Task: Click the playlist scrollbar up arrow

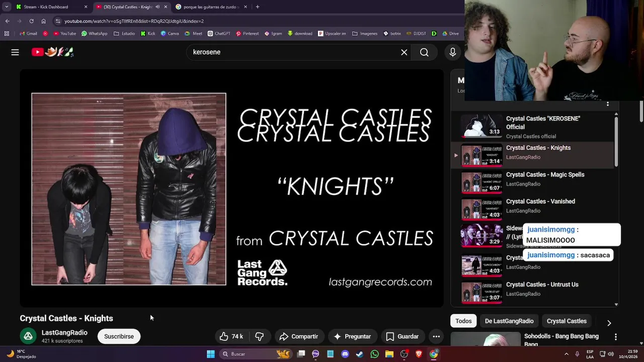Action: point(616,115)
